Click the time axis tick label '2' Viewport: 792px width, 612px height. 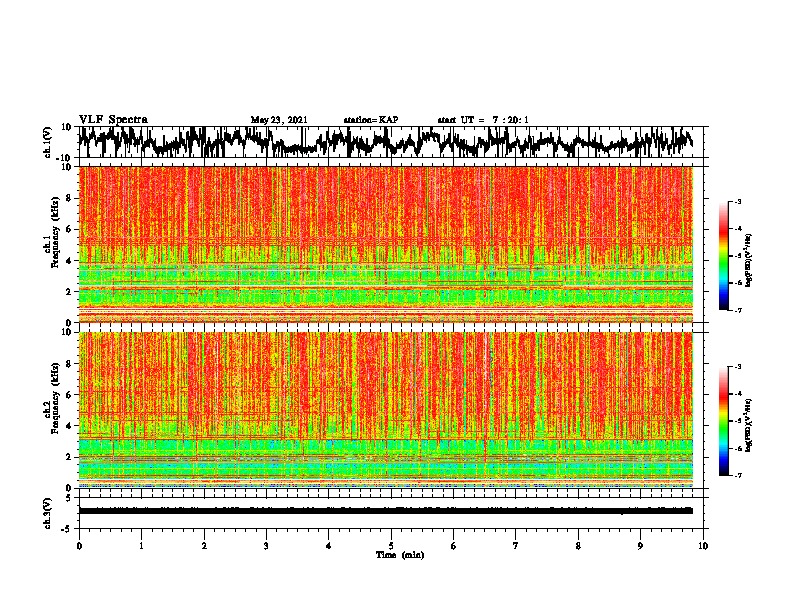[204, 546]
